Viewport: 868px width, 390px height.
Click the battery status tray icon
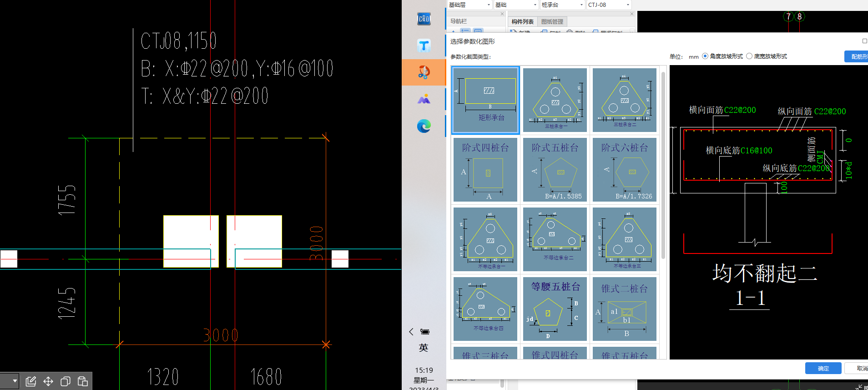425,332
